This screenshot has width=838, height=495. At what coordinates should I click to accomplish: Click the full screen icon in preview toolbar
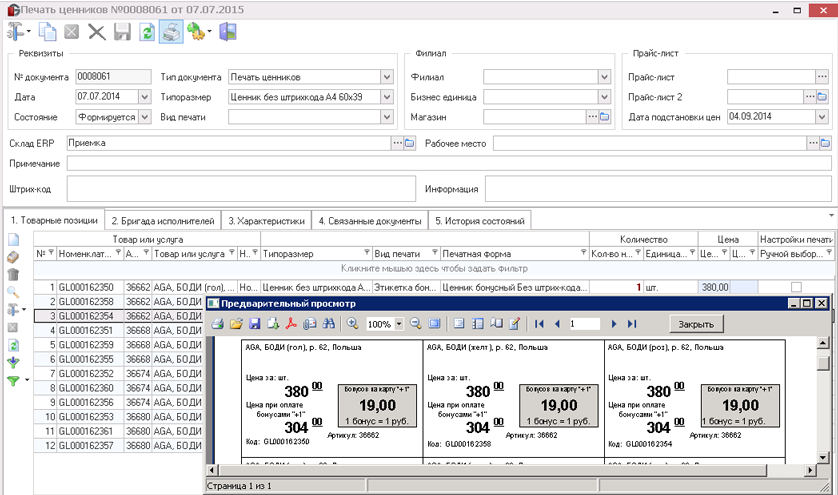pos(434,324)
